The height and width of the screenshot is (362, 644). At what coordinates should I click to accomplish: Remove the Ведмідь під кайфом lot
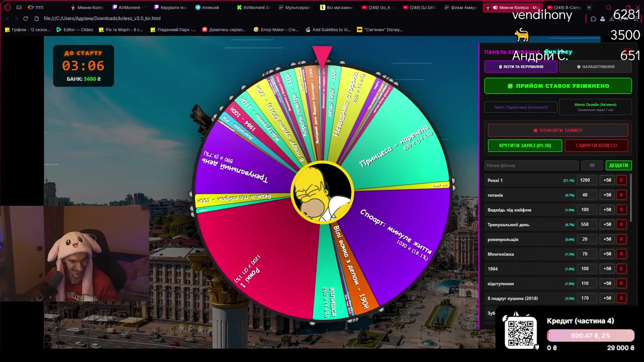tap(621, 210)
